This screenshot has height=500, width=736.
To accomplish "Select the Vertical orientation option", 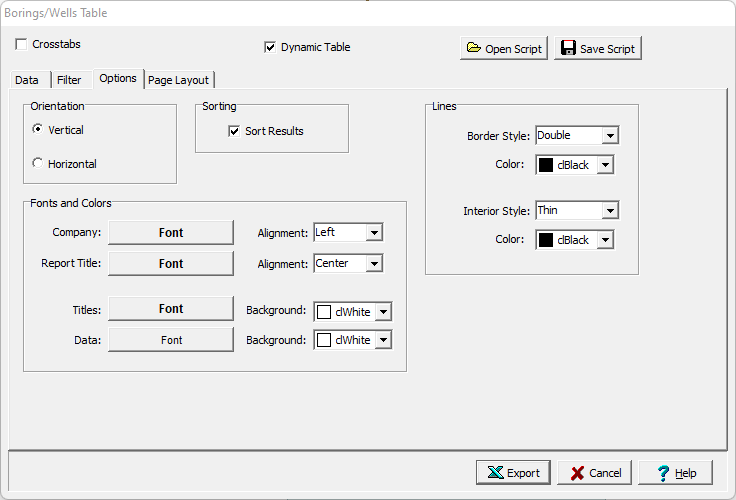I will click(38, 130).
